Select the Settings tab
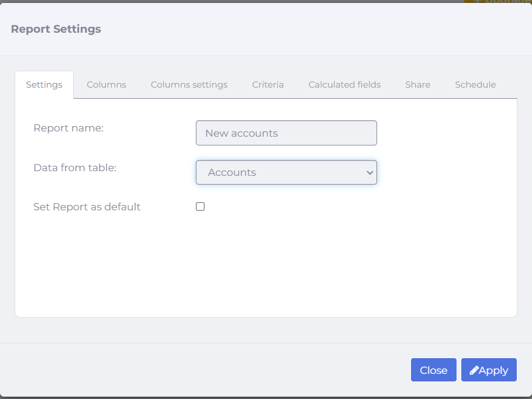This screenshot has height=399, width=532. pyautogui.click(x=44, y=85)
